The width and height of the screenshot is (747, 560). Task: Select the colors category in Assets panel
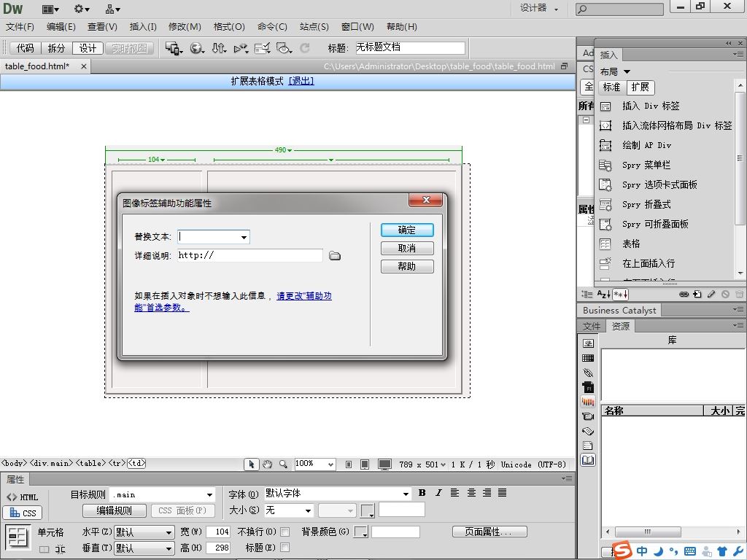tap(588, 358)
